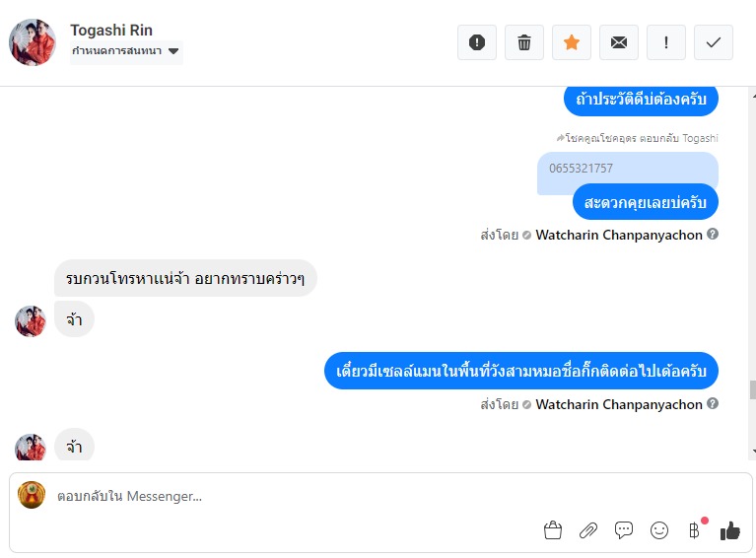756x558 pixels.
Task: Click the baht payment request icon
Action: click(694, 530)
